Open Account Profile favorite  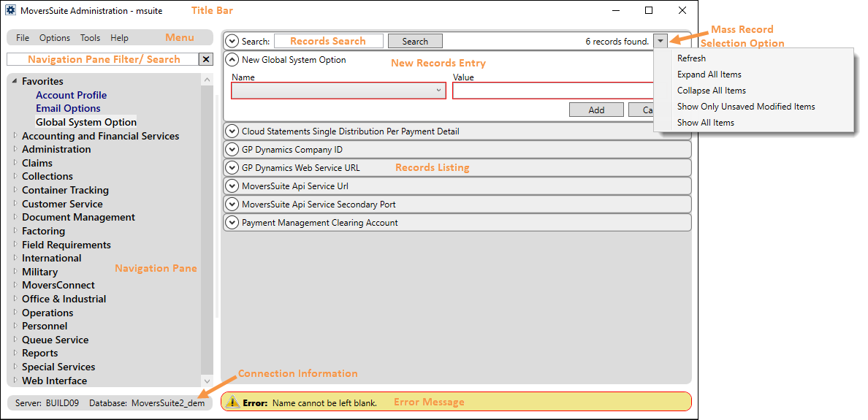tap(72, 95)
